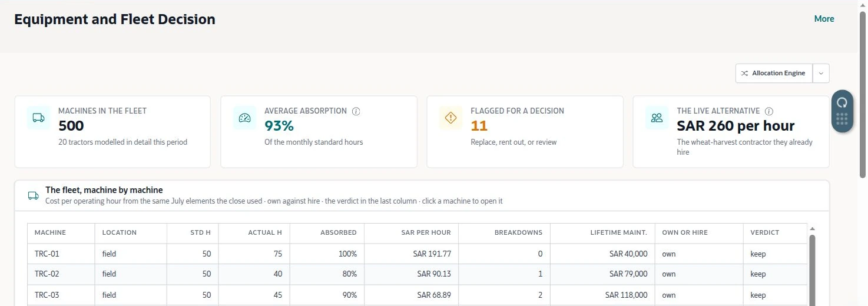The width and height of the screenshot is (868, 306).
Task: Click the 80% absorbed cell for TRC-02
Action: pyautogui.click(x=327, y=274)
